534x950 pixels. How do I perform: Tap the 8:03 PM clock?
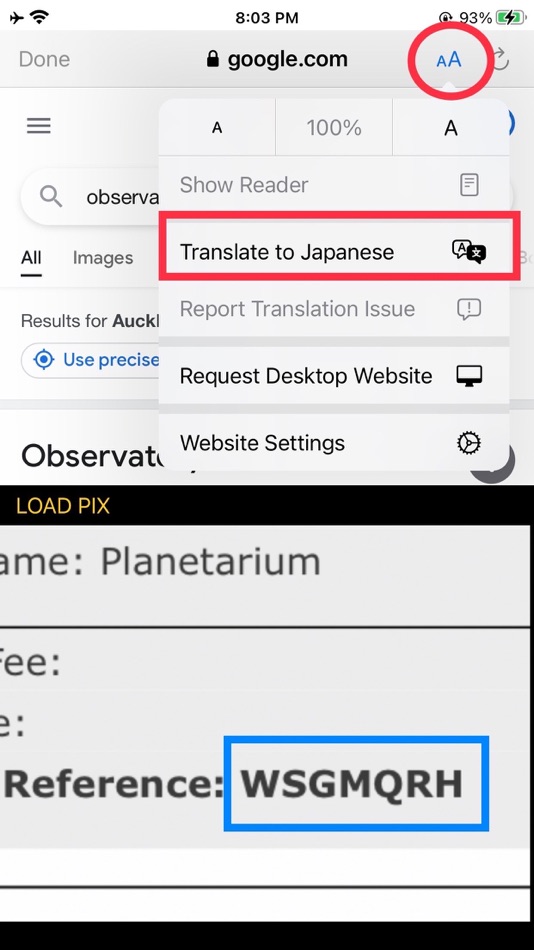pos(267,18)
